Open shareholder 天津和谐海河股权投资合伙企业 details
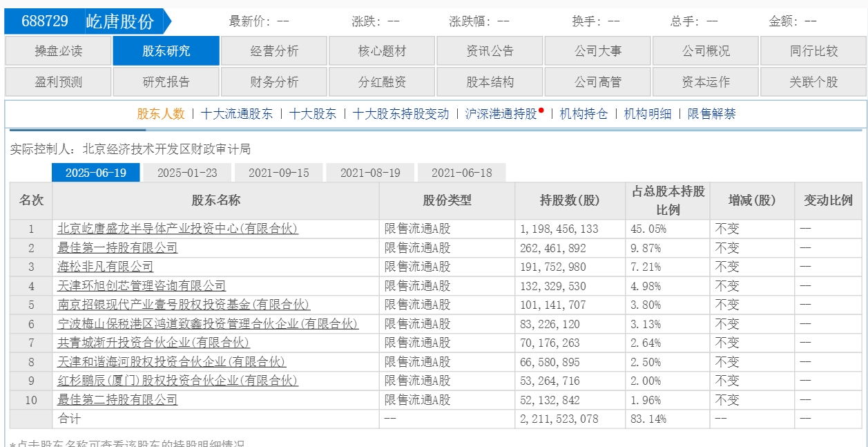The height and width of the screenshot is (447, 868). tap(171, 362)
